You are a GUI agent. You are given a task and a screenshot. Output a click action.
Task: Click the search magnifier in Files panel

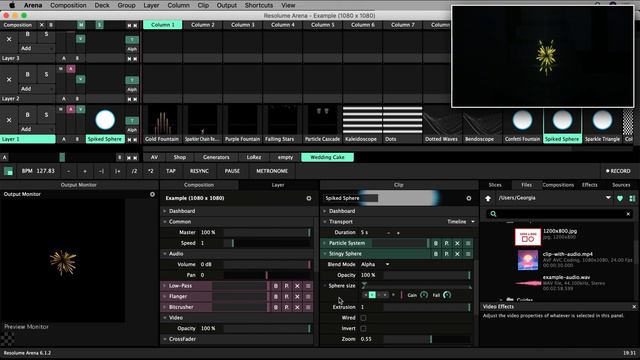coord(493,214)
